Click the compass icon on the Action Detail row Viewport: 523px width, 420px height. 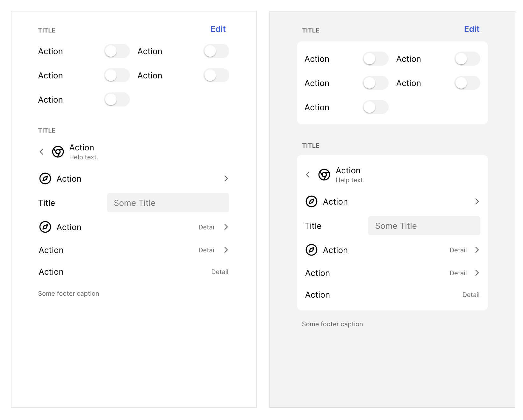[x=46, y=227]
